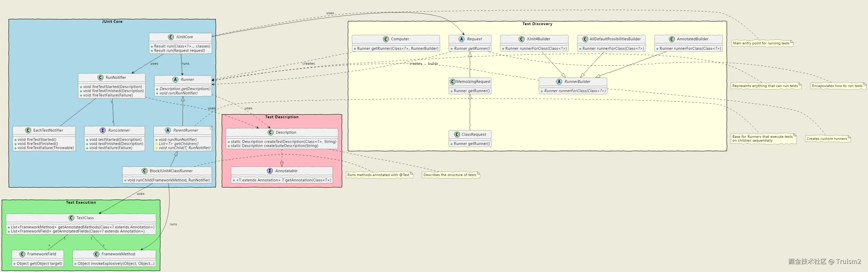The image size is (868, 272).
Task: Select the 'Result run(Class<?>... classes)' method
Action: 182,46
